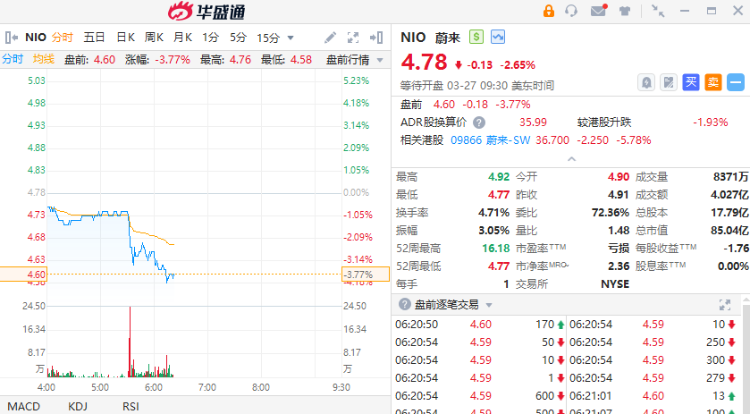Collapse the left panel next to NIO
Screen dimensions: 750x414
[11, 37]
